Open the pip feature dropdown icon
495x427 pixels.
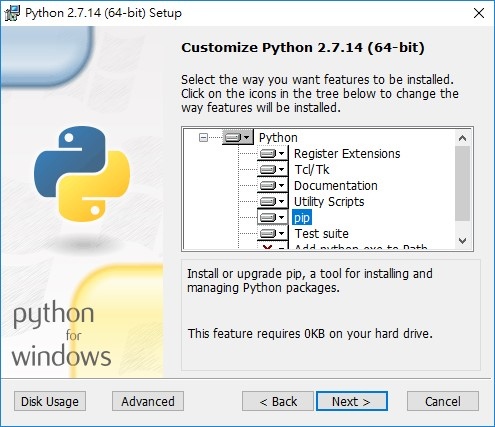click(273, 217)
